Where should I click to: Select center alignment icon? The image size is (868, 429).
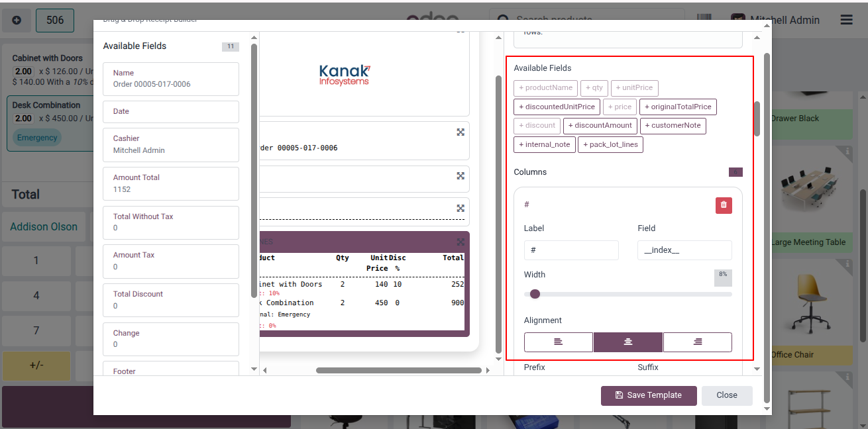(x=628, y=342)
